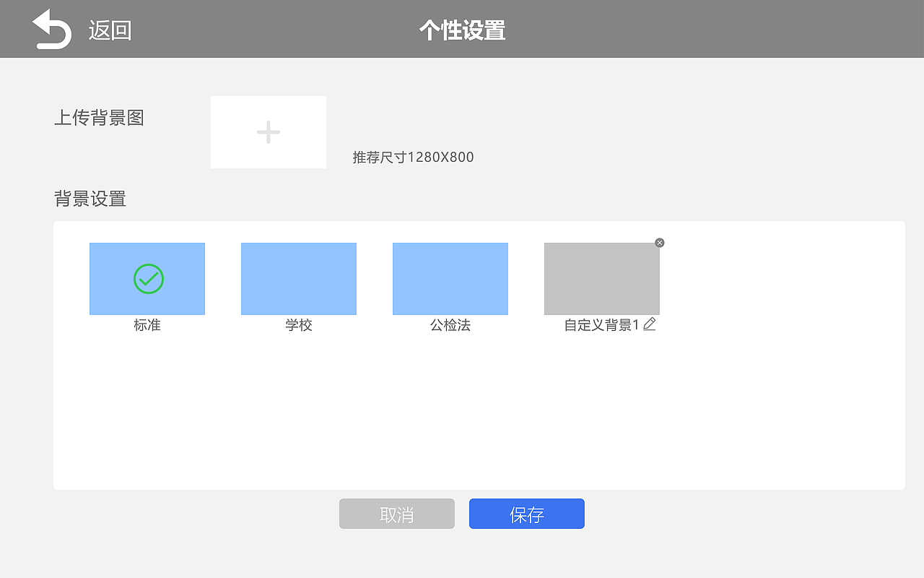Click the green checkmark on 标准 background
Image resolution: width=924 pixels, height=578 pixels.
tap(147, 278)
